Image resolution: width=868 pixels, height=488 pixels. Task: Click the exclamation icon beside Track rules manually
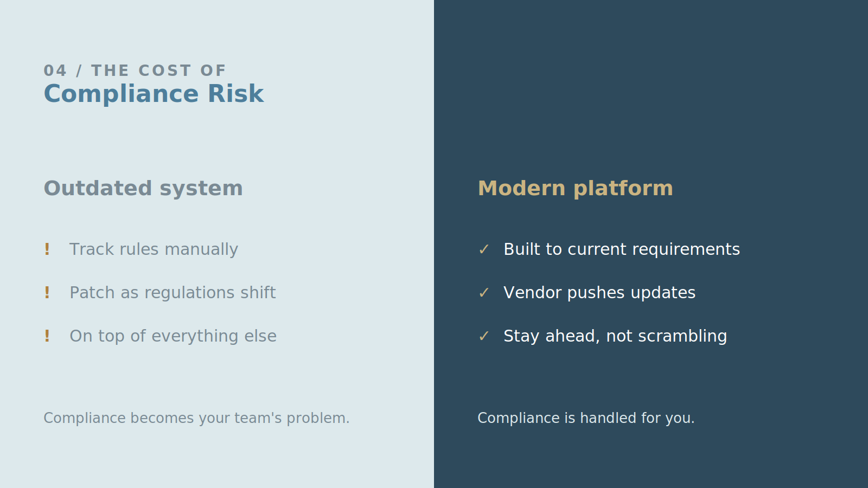47,249
